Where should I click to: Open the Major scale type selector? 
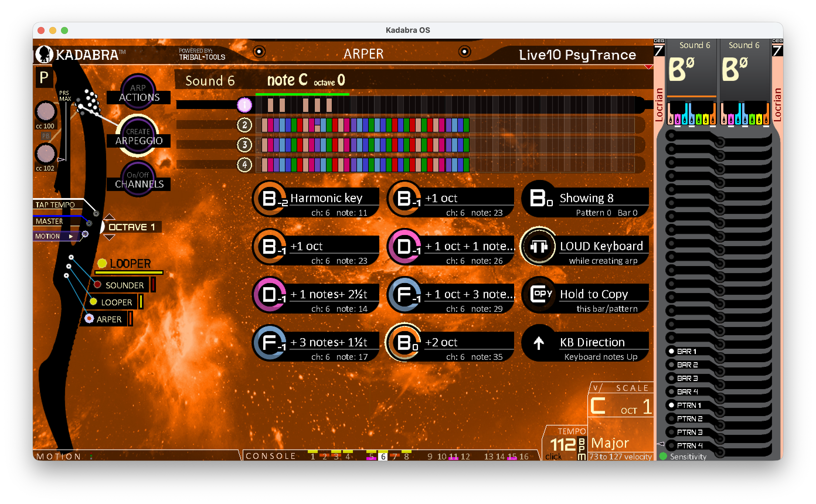pyautogui.click(x=610, y=443)
